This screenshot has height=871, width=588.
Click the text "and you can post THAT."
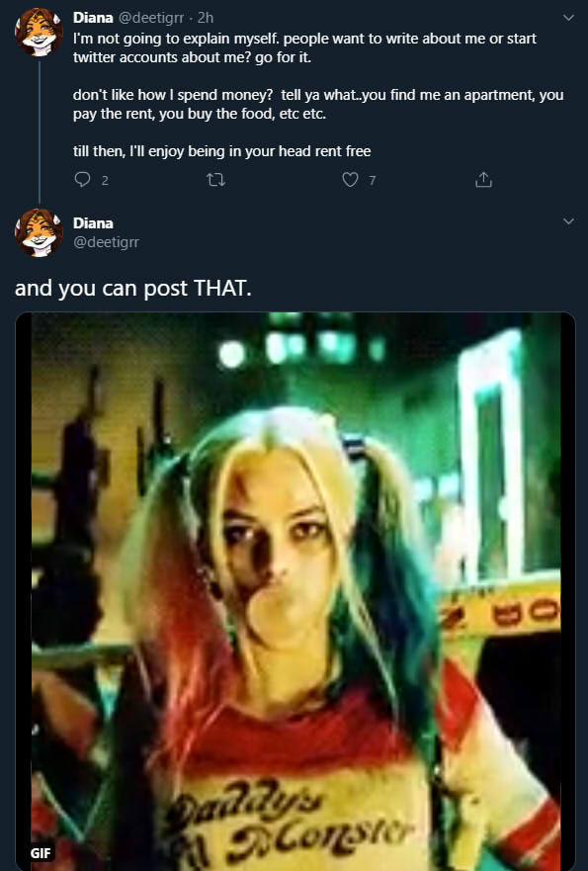point(133,289)
